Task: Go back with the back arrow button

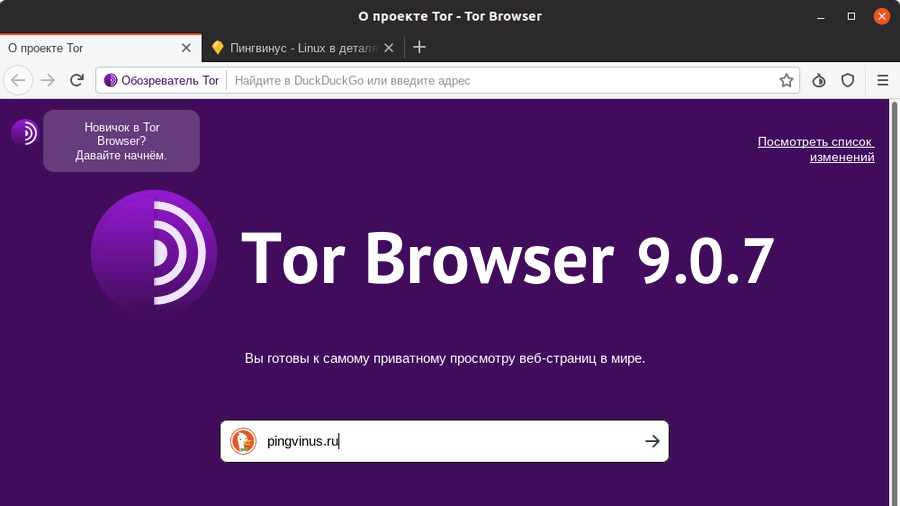Action: [18, 80]
